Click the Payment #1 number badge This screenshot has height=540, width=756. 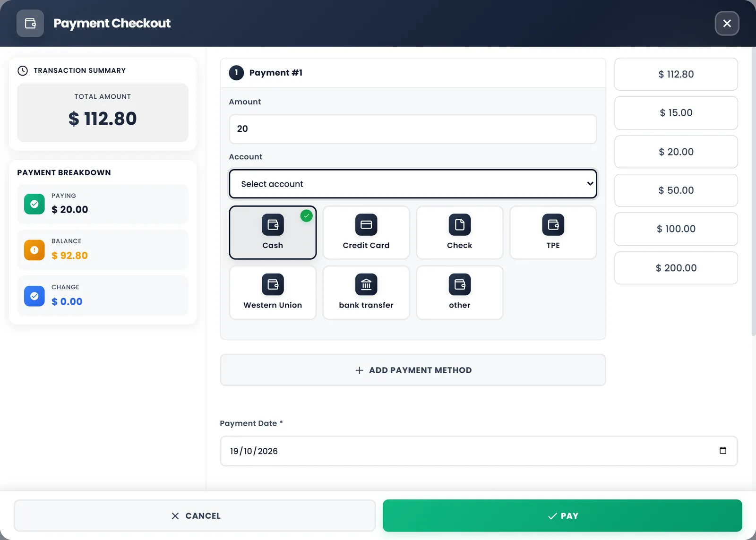tap(236, 72)
